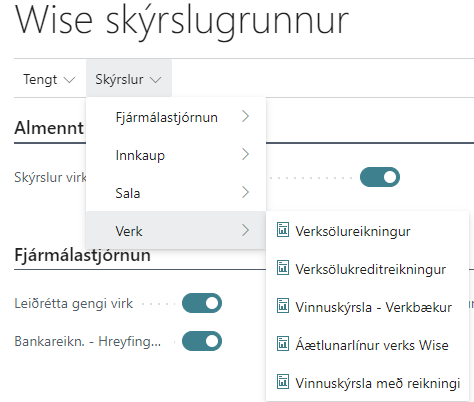Click the report icon beside Vinnuskýrsla - Verkbækur
Image resolution: width=474 pixels, height=402 pixels.
click(x=283, y=306)
